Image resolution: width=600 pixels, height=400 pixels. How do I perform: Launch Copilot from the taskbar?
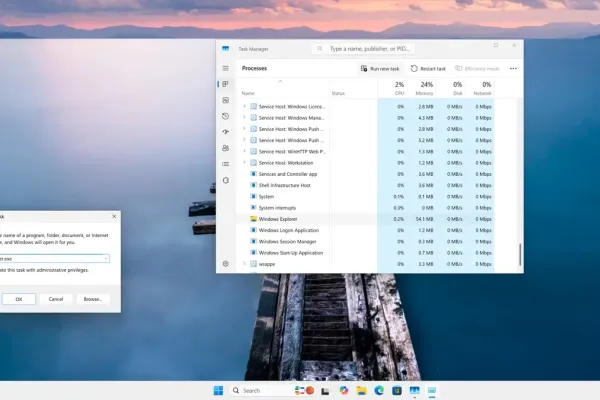(344, 390)
